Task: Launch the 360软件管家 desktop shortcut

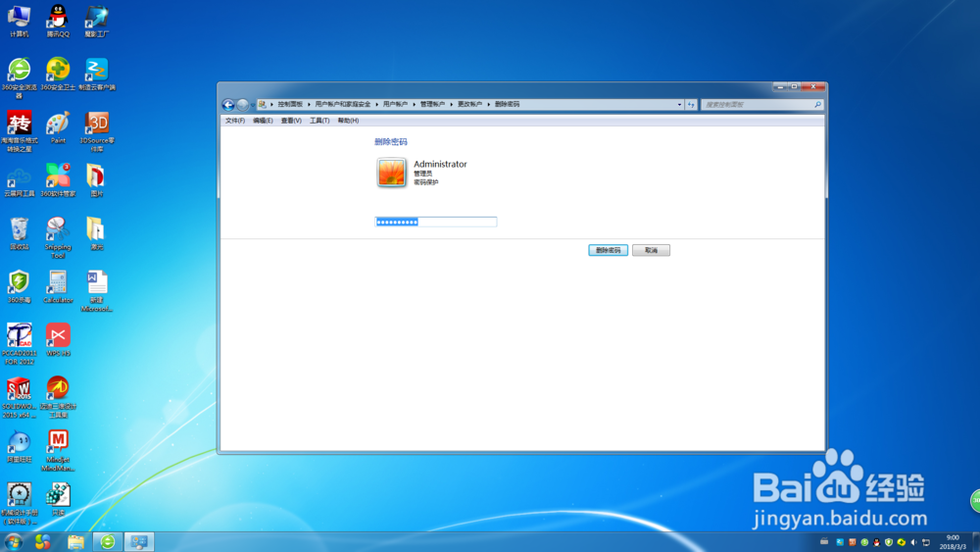Action: coord(58,180)
